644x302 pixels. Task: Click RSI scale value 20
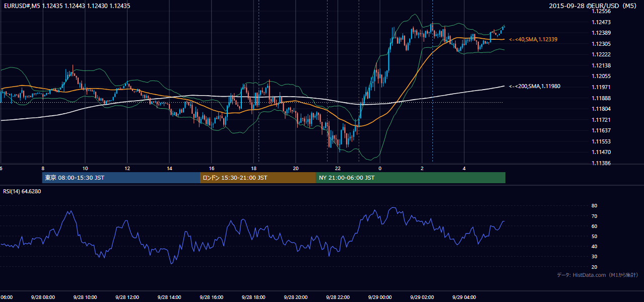click(x=595, y=267)
